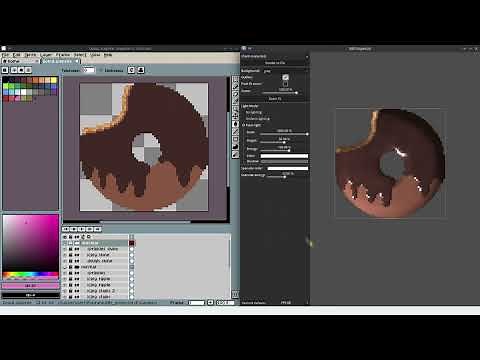This screenshot has height=360, width=480.
Task: Select the Line tool
Action: [x=235, y=132]
